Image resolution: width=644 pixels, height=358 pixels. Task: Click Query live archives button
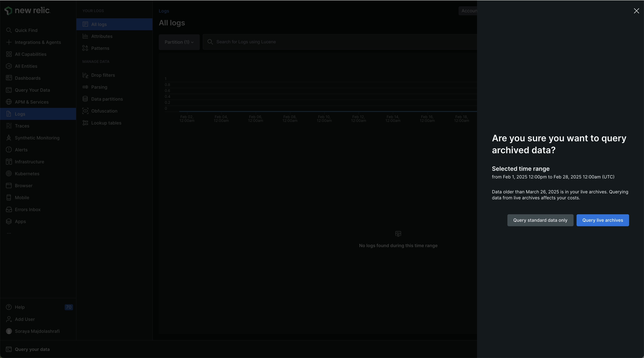click(x=602, y=220)
